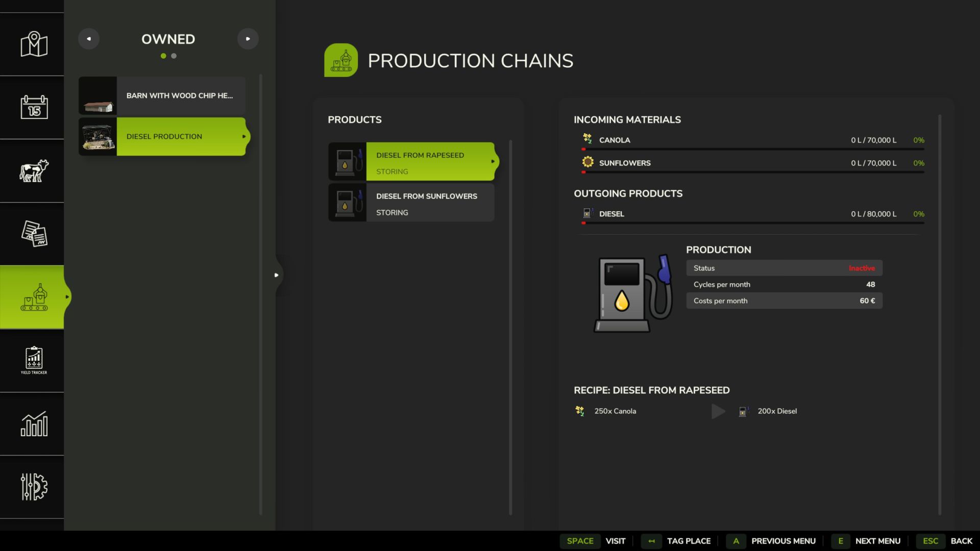
Task: Select the production chains sidebar icon
Action: 34,297
